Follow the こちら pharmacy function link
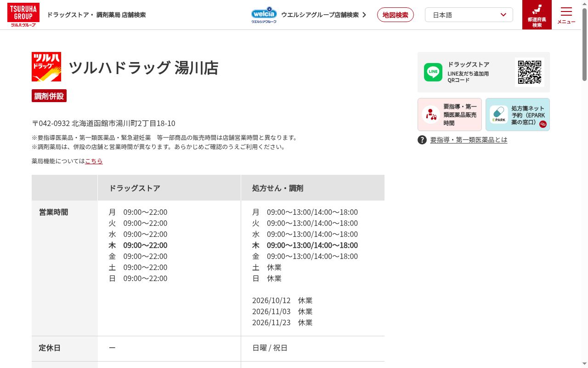 tap(94, 161)
